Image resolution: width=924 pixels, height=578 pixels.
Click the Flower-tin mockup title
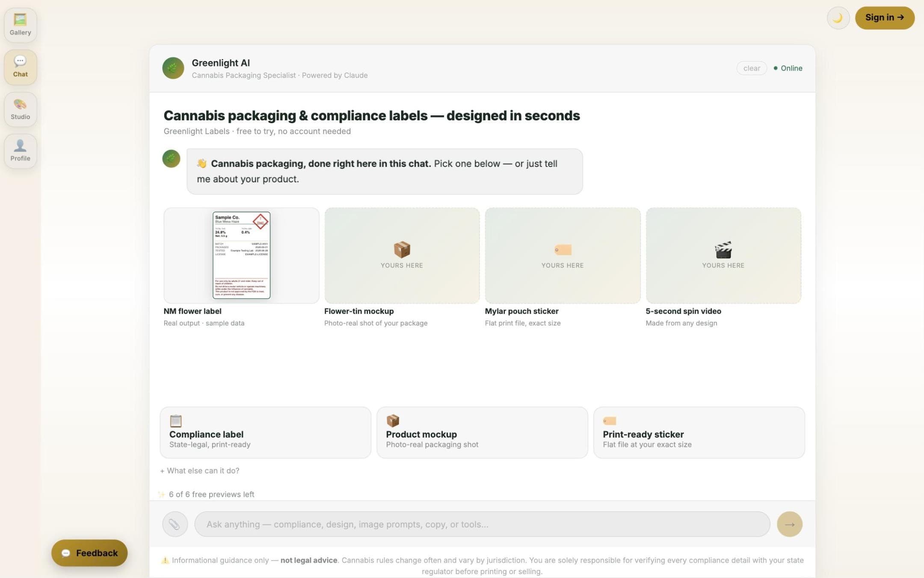point(359,311)
